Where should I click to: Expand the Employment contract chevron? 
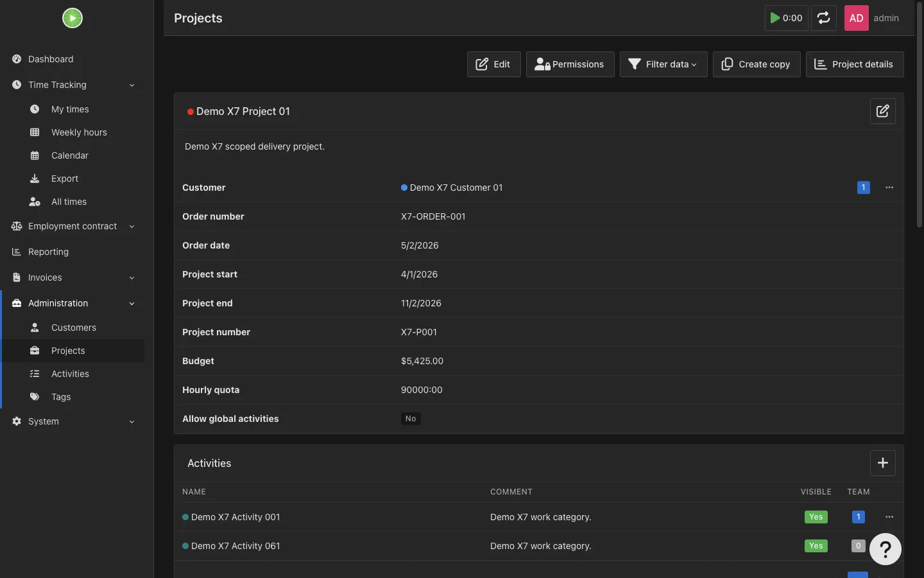pos(132,226)
